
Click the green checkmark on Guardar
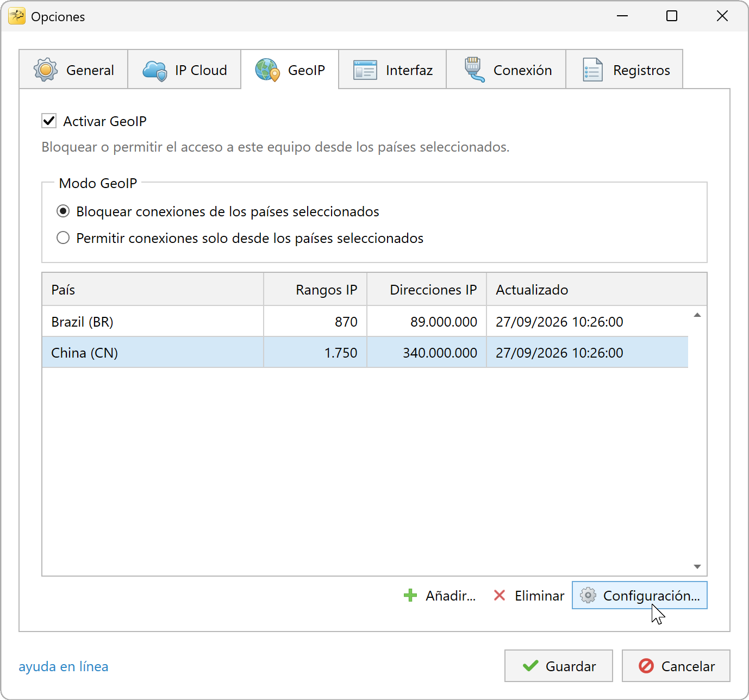tap(530, 666)
